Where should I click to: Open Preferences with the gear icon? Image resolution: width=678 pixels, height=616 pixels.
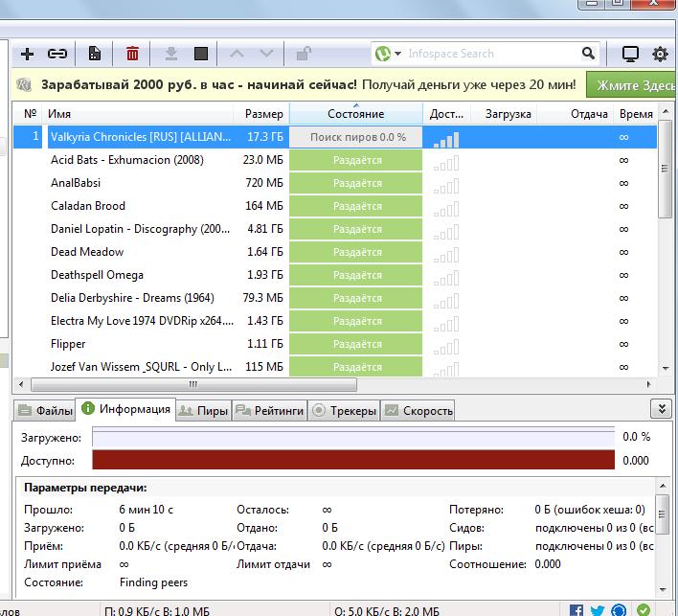(x=660, y=54)
